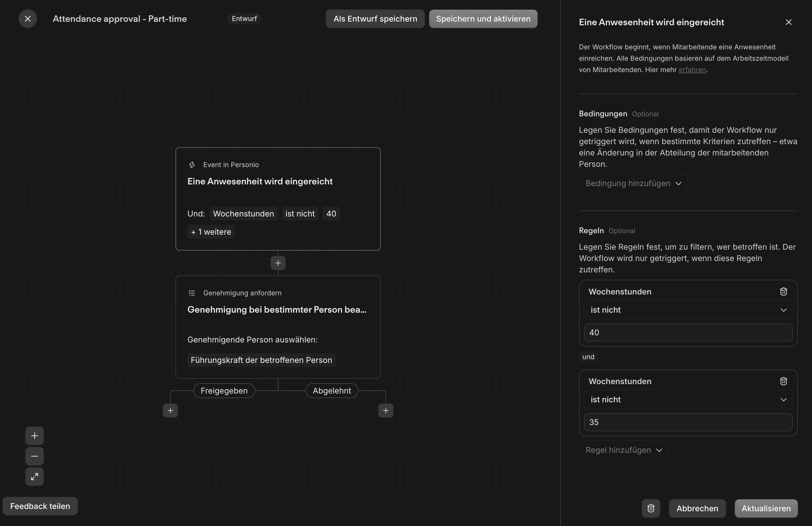812x526 pixels.
Task: Zoom in the workflow canvas
Action: pyautogui.click(x=35, y=435)
